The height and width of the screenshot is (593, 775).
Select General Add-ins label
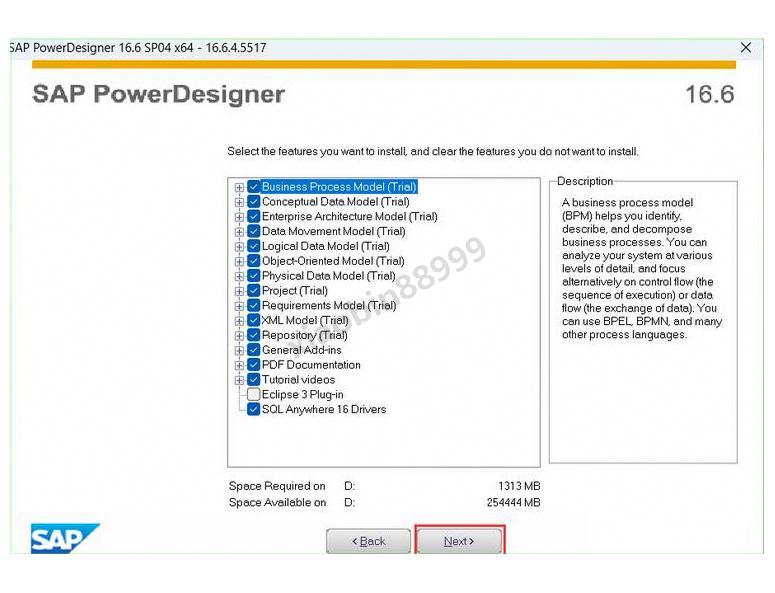(x=301, y=350)
